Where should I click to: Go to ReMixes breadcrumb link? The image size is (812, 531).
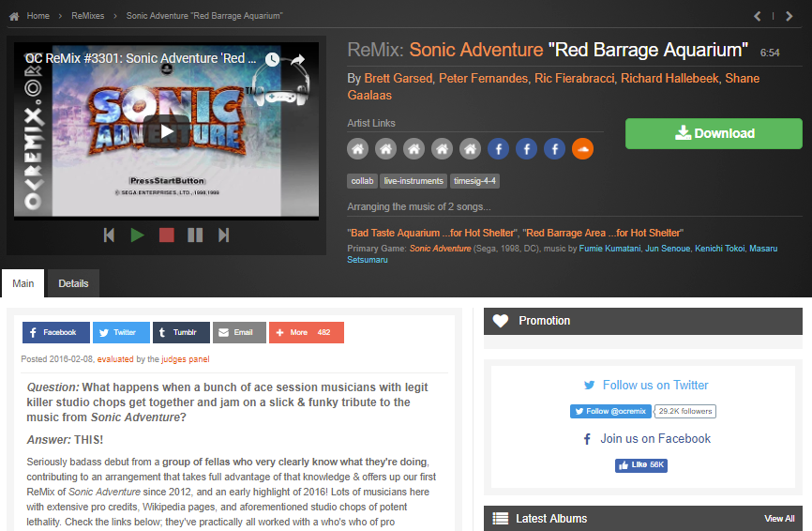click(x=87, y=16)
